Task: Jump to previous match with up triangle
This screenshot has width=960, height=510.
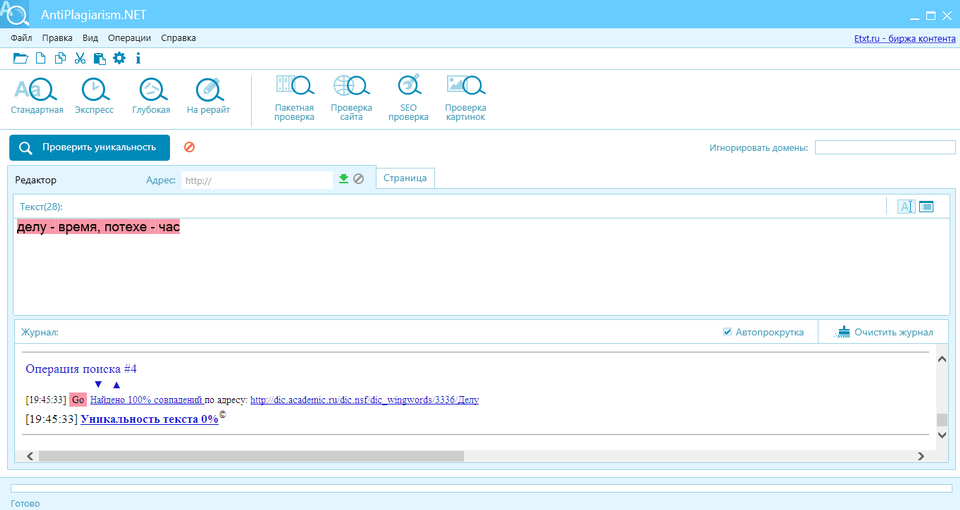Action: [x=116, y=385]
